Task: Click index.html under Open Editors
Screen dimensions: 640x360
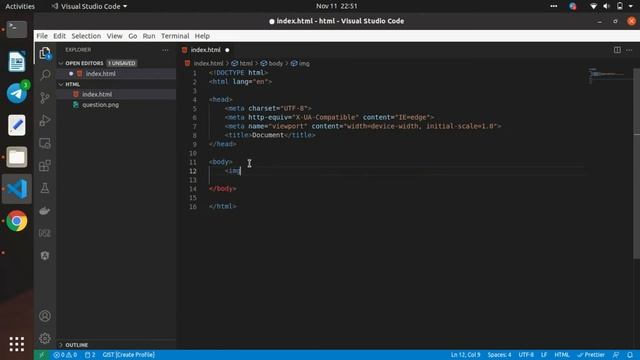Action: click(100, 73)
